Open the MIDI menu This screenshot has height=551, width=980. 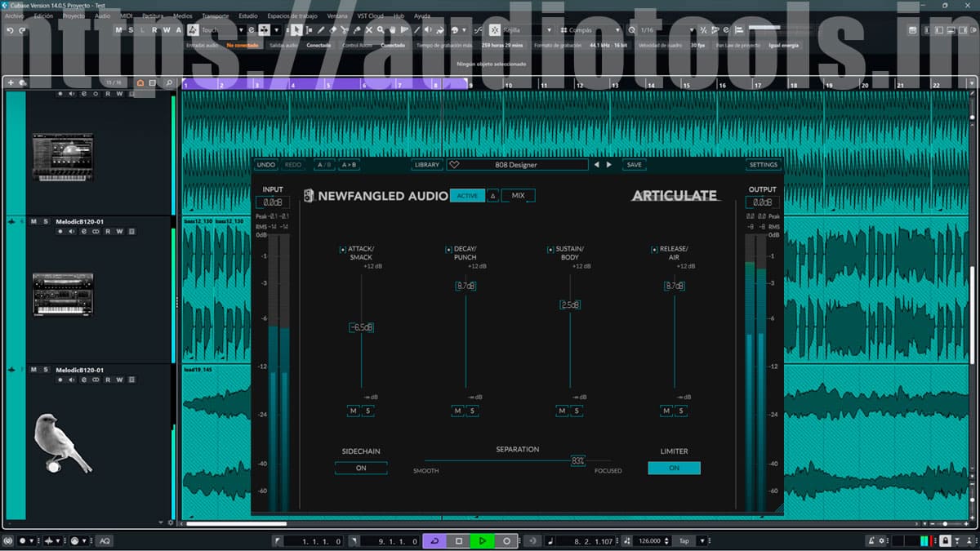pyautogui.click(x=126, y=16)
